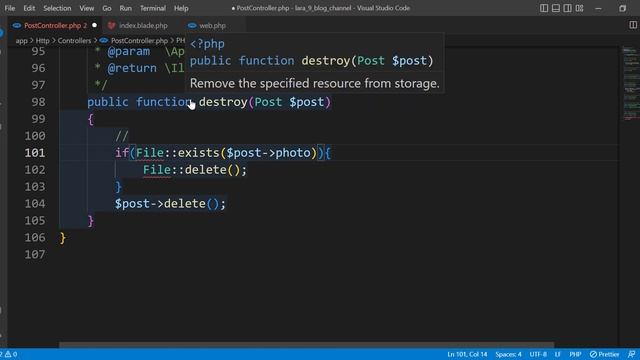Click line number 104 in the gutter

tap(35, 204)
